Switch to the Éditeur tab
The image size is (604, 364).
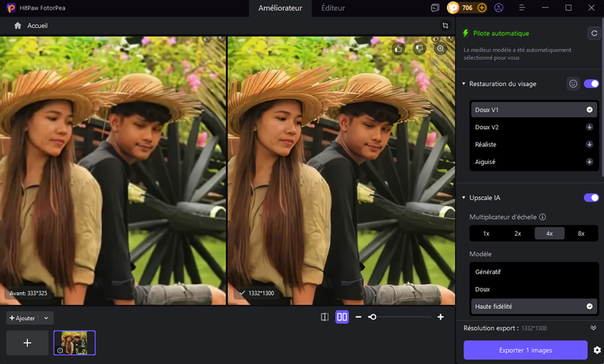pyautogui.click(x=333, y=8)
